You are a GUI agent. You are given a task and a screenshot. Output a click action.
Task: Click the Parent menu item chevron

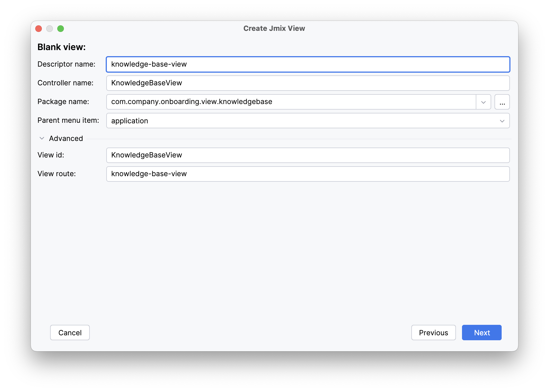(x=502, y=121)
